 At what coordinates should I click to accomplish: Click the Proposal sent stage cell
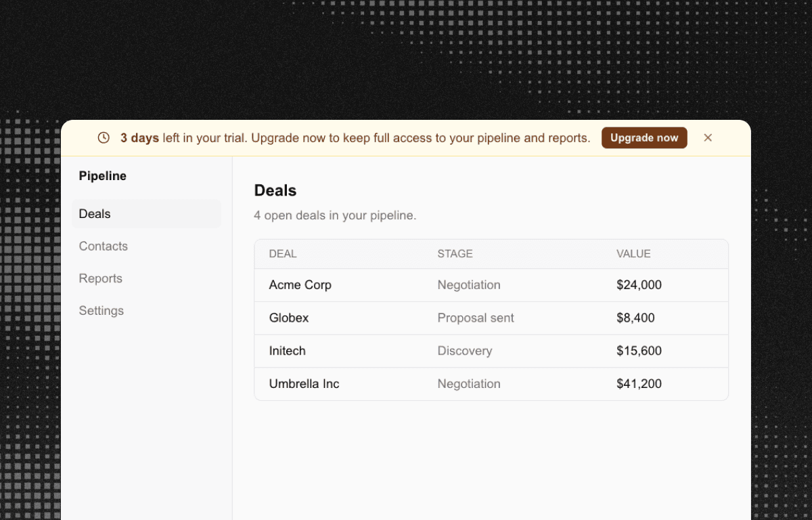(x=476, y=318)
